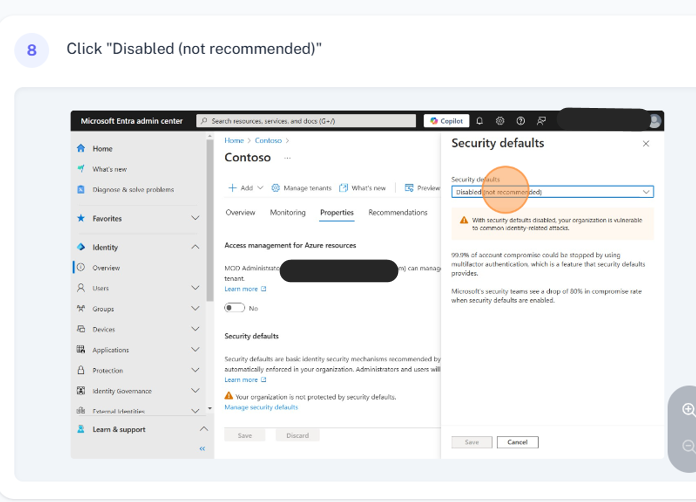Expand the Protection section chevron
The width and height of the screenshot is (696, 502).
click(x=195, y=370)
